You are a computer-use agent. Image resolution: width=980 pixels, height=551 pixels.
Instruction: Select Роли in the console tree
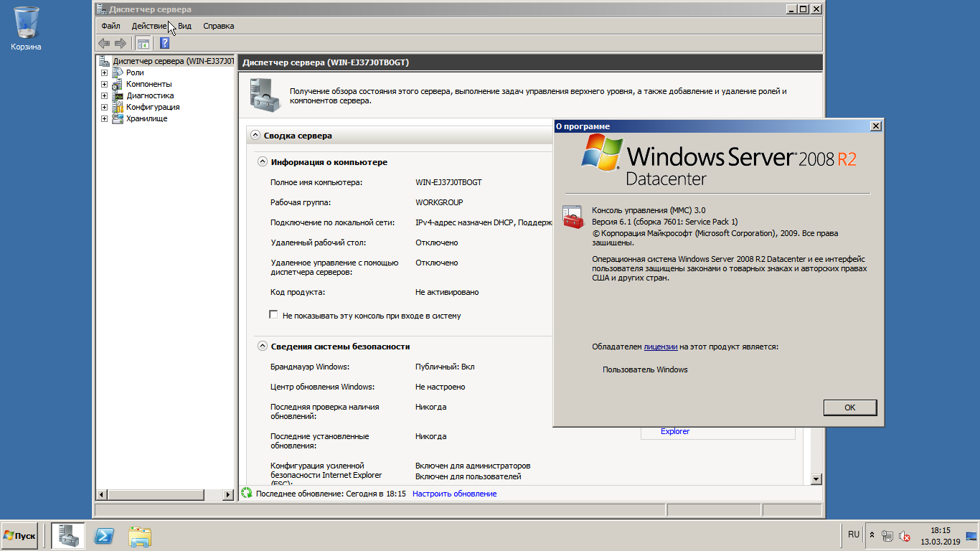[x=135, y=72]
